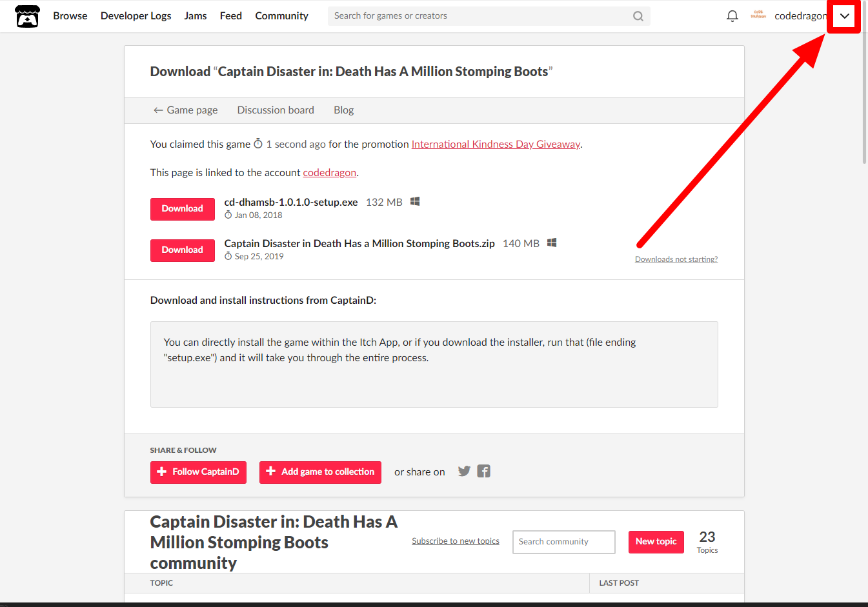
Task: Click the clock icon next to Jan 08, 2018
Action: pos(228,215)
